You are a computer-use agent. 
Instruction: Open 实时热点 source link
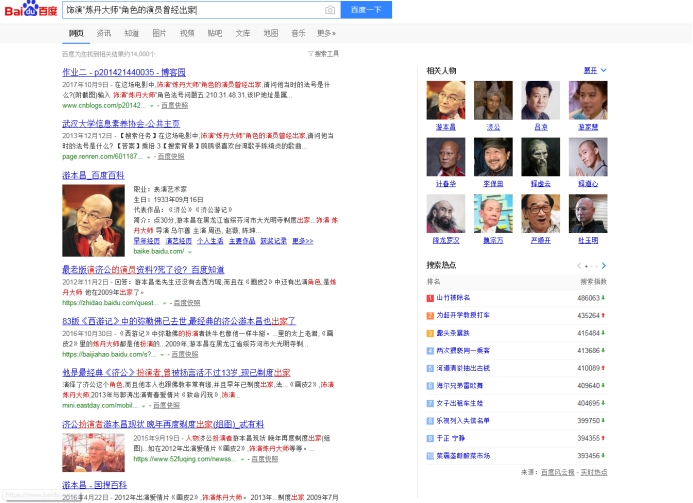pos(594,473)
